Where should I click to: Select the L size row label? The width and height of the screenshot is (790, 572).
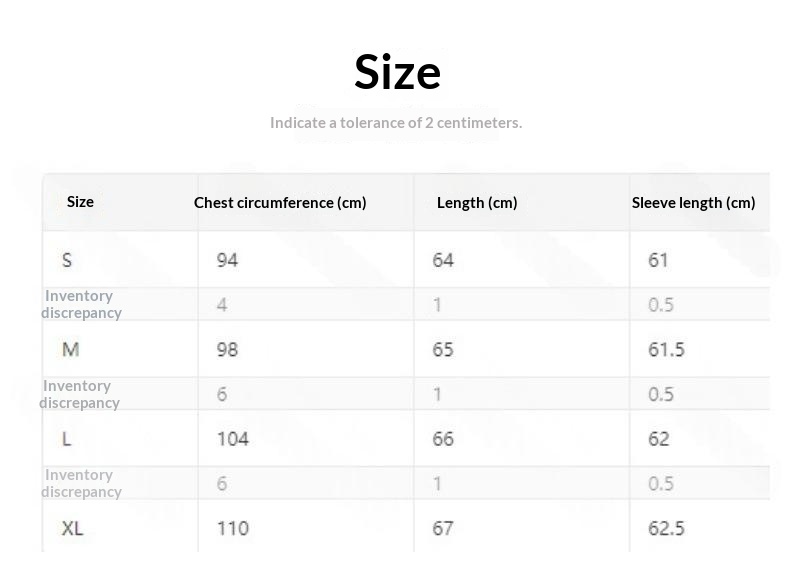pyautogui.click(x=67, y=439)
